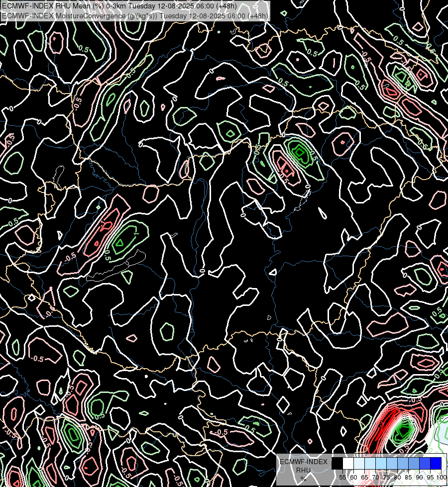Click the legend tick value 65
Viewport: 448px width, 487px height.
click(364, 478)
